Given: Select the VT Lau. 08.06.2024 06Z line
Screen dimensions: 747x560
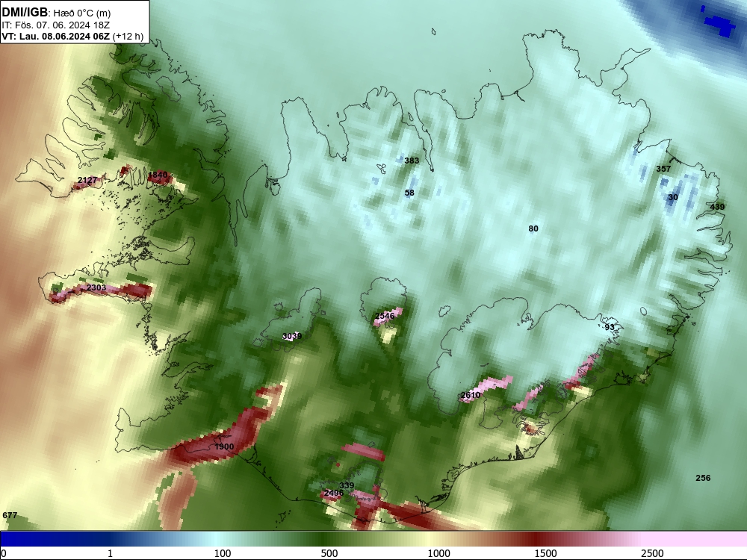Looking at the screenshot, I should pos(72,37).
